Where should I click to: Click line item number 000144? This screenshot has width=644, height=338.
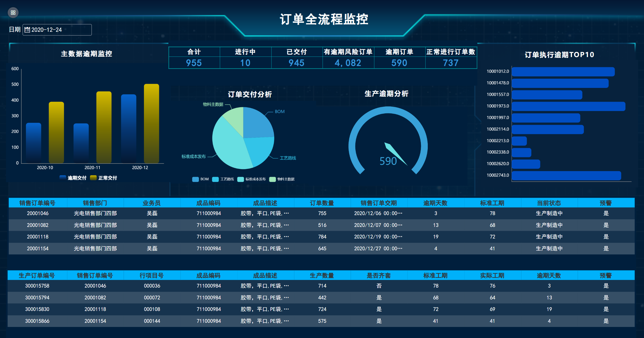pyautogui.click(x=152, y=321)
